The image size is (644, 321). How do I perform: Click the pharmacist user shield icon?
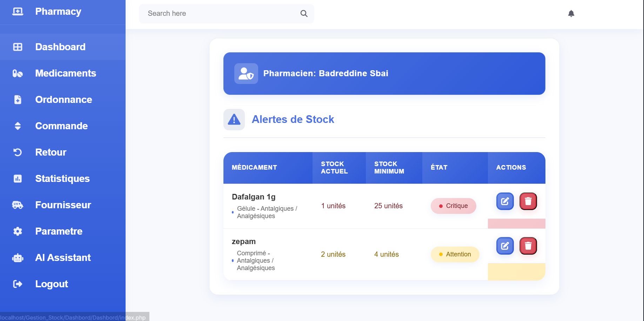coord(246,74)
